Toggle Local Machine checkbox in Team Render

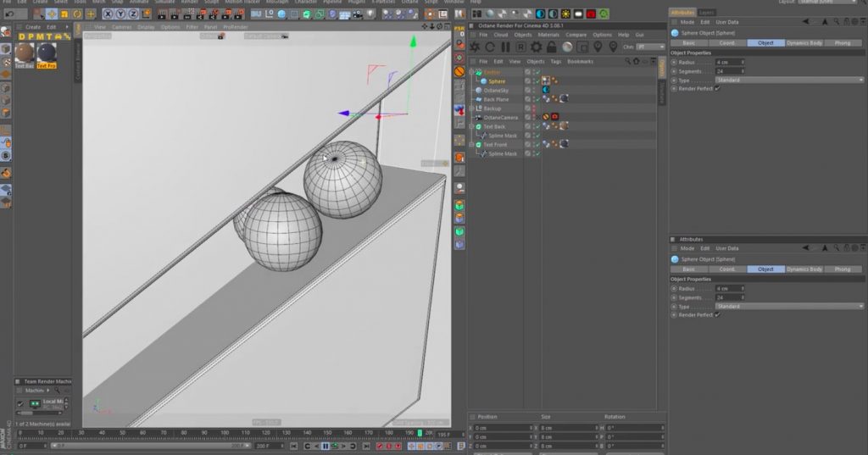point(20,402)
